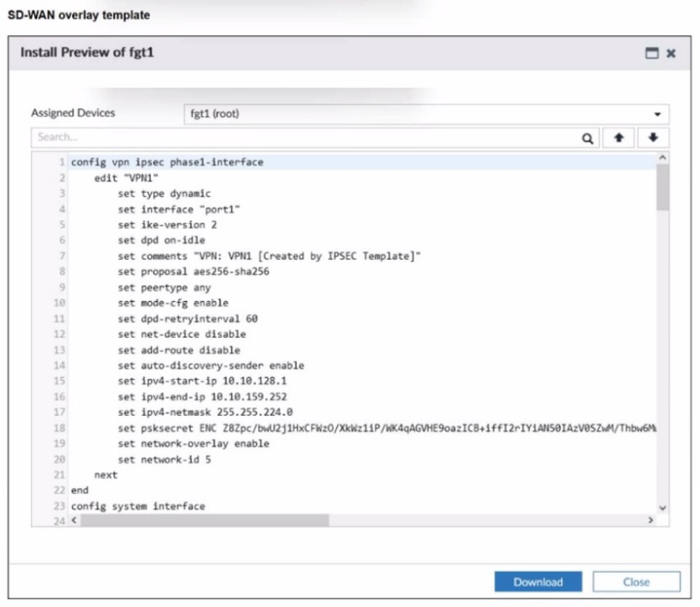Screen dimensions: 700x607
Task: Click the 'config system interface' line
Action: (137, 506)
